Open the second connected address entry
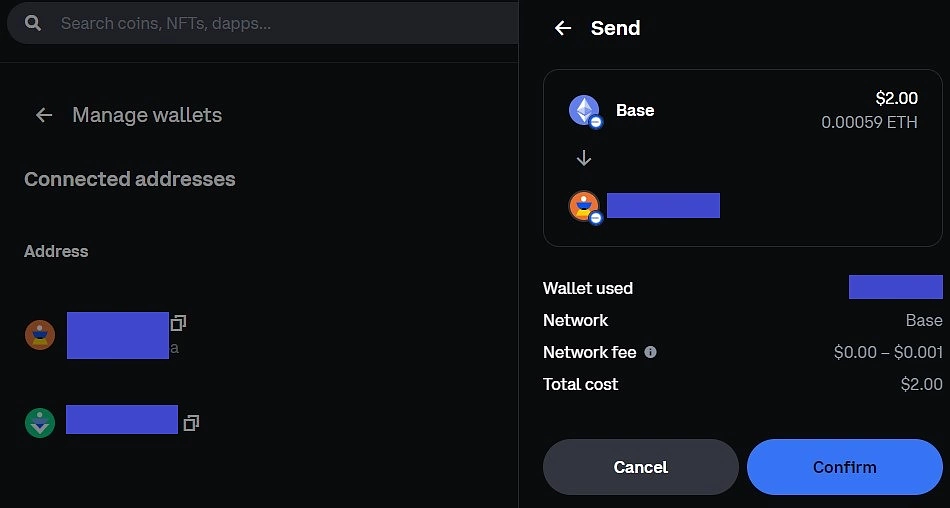Viewport: 950px width, 508px height. 122,419
